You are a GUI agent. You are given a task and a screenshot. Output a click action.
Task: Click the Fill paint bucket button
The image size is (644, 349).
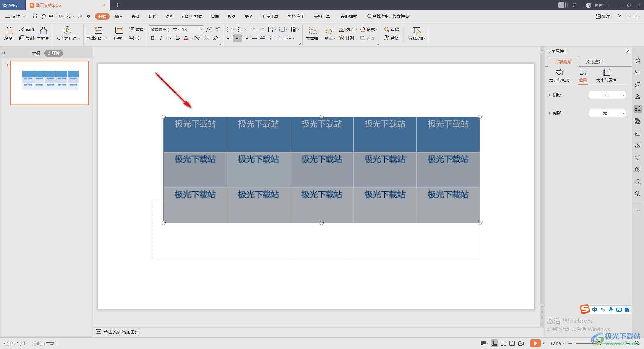[369, 29]
